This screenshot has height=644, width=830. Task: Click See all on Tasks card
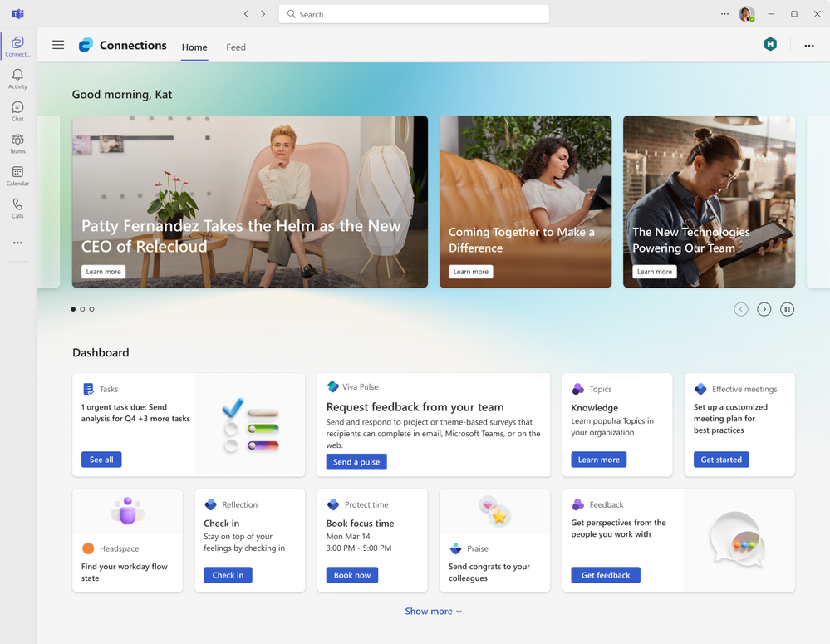pyautogui.click(x=101, y=460)
